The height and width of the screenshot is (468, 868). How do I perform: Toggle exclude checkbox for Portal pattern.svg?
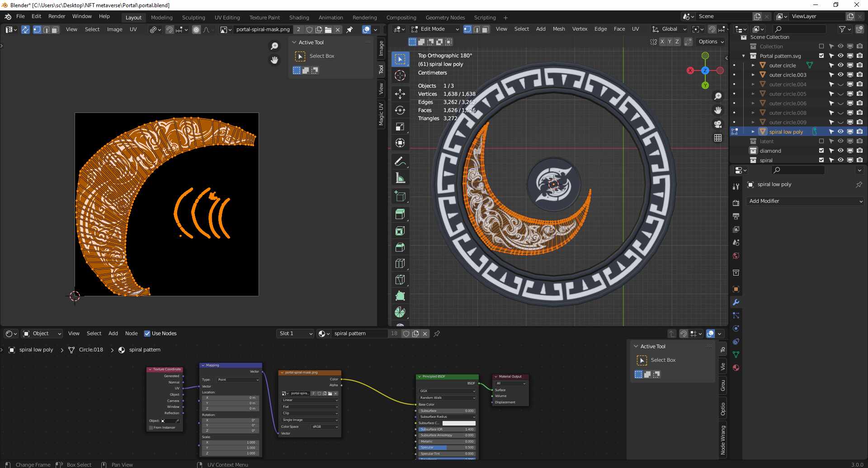point(821,56)
